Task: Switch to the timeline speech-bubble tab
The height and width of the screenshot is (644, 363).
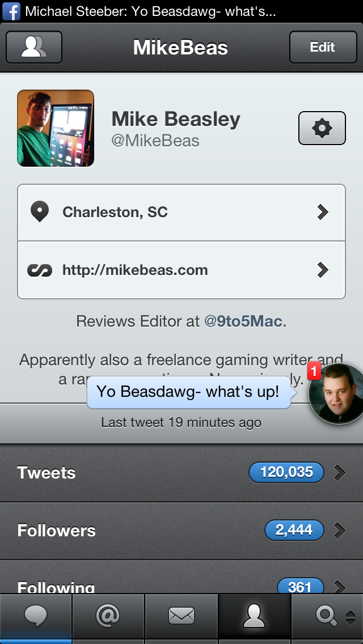Action: 36,616
